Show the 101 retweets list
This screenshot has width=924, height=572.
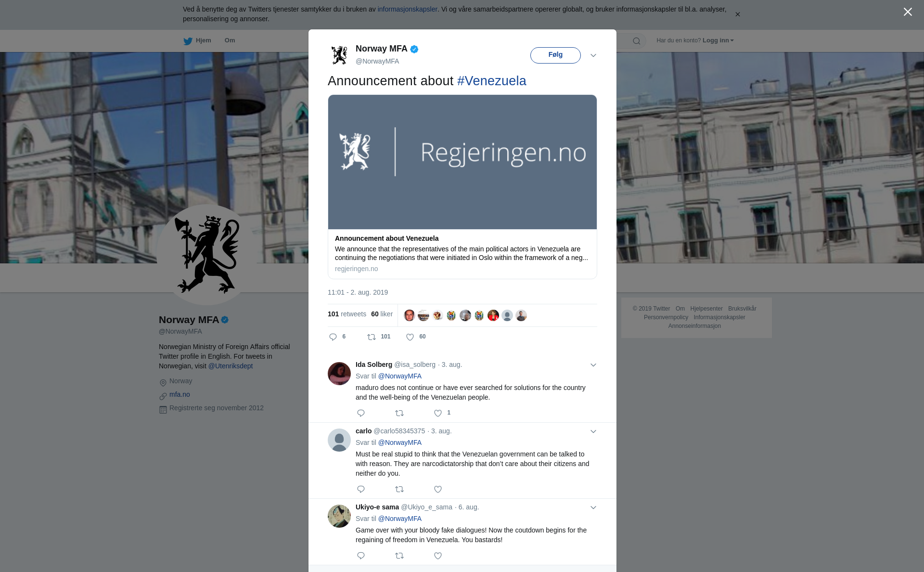346,314
